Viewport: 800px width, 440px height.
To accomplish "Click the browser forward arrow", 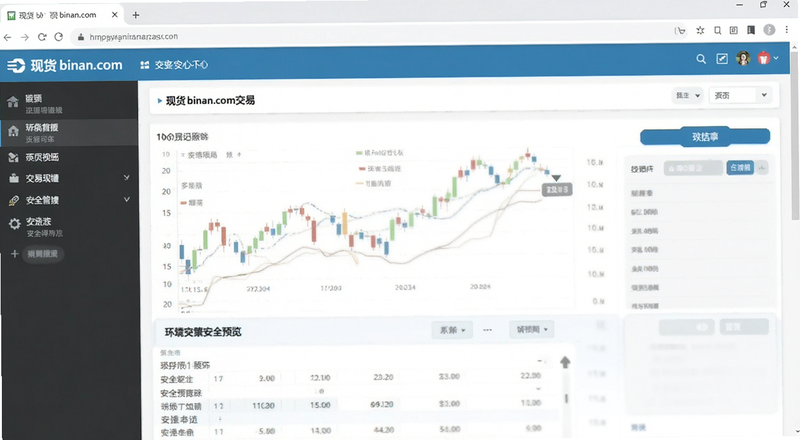I will pyautogui.click(x=24, y=37).
